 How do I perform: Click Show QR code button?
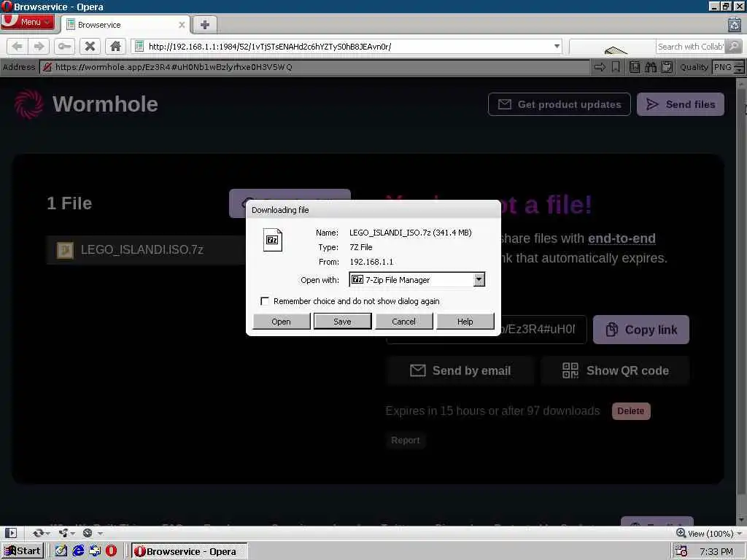[x=615, y=370]
